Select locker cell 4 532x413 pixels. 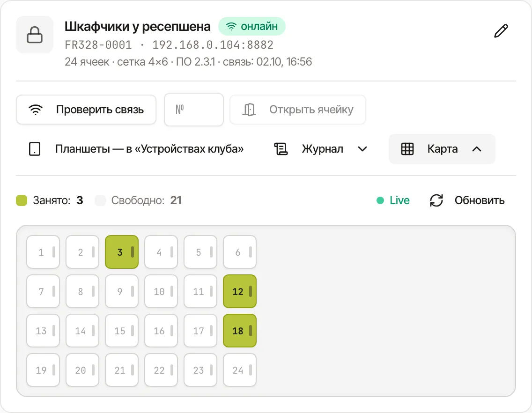161,252
